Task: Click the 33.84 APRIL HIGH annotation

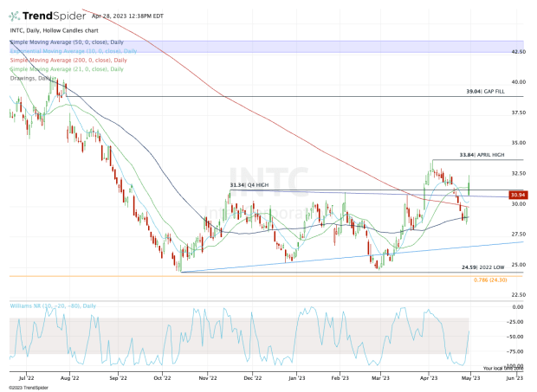Action: click(483, 155)
